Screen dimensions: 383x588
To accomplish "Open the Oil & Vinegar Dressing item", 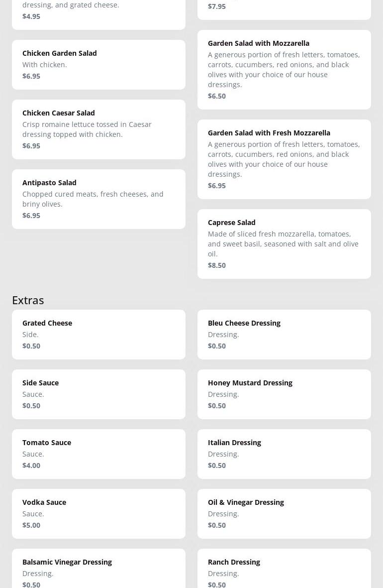I will click(x=284, y=514).
